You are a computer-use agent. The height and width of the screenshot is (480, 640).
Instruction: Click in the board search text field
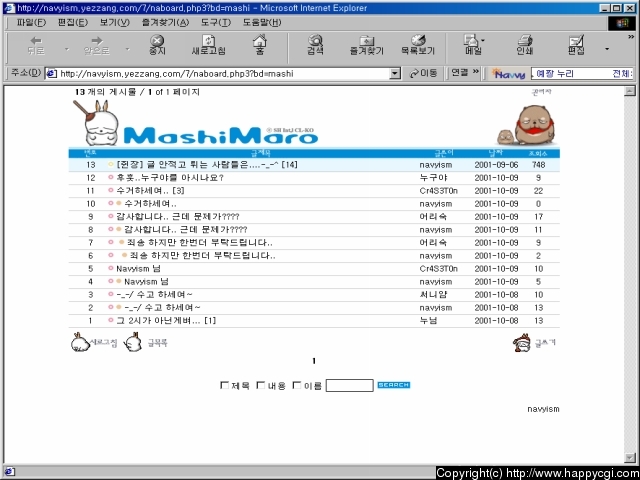coord(349,385)
